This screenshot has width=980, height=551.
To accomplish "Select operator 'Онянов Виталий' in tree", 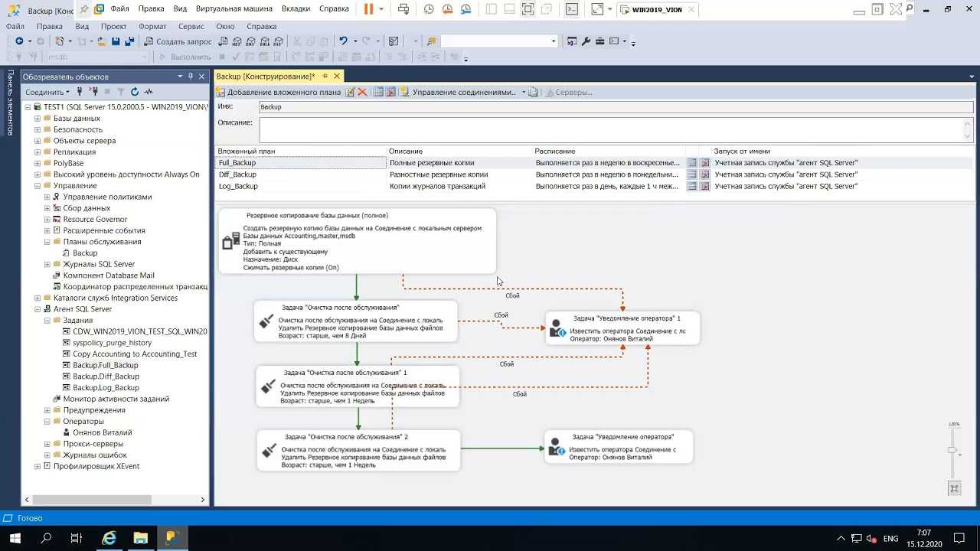I will point(102,432).
